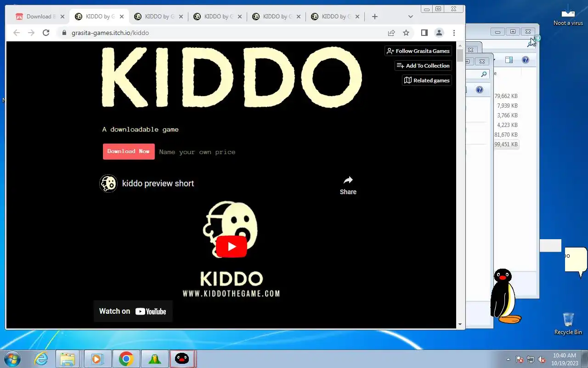Open the kiddo preview short title link
This screenshot has height=368, width=588.
pyautogui.click(x=158, y=184)
